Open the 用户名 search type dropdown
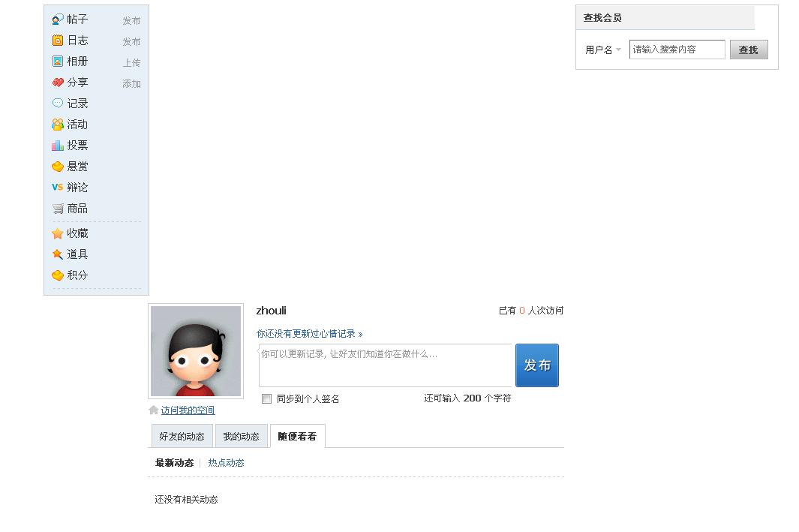The width and height of the screenshot is (799, 532). 603,50
